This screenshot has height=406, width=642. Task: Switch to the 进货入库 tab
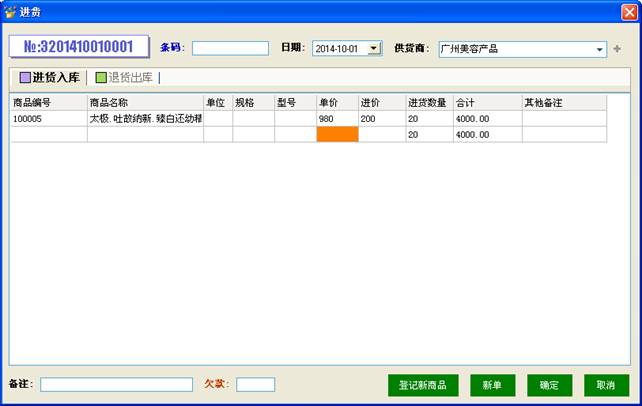tap(49, 77)
